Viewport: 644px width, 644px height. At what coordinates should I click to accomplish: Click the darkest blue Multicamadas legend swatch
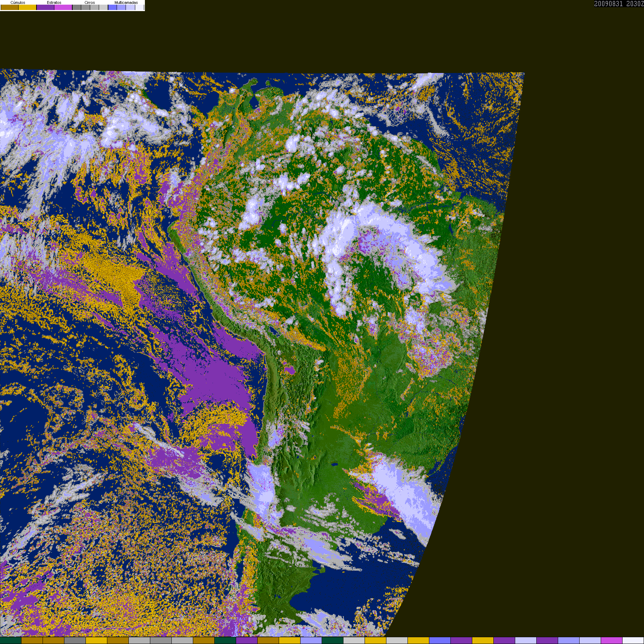point(112,7)
